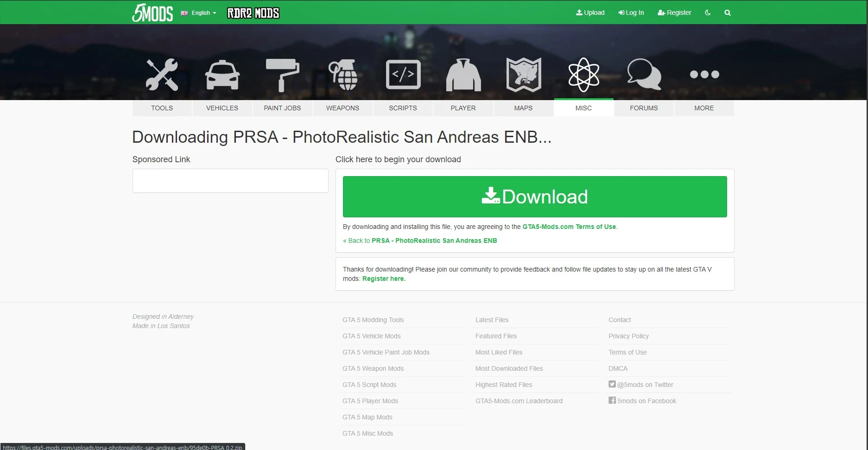Select the WEAPONS tab
The height and width of the screenshot is (450, 868).
(342, 108)
